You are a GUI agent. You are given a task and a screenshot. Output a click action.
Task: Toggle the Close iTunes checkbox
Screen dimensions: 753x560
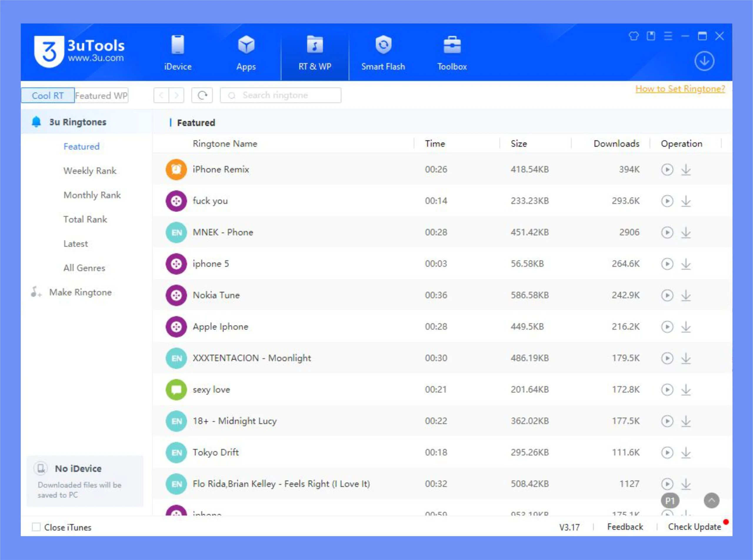click(x=36, y=527)
